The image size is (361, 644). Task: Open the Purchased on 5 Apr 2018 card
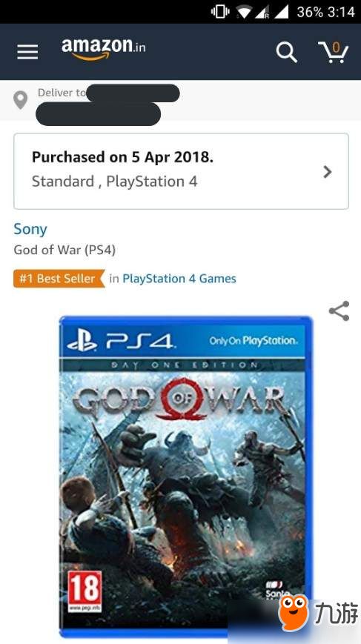pyautogui.click(x=181, y=171)
